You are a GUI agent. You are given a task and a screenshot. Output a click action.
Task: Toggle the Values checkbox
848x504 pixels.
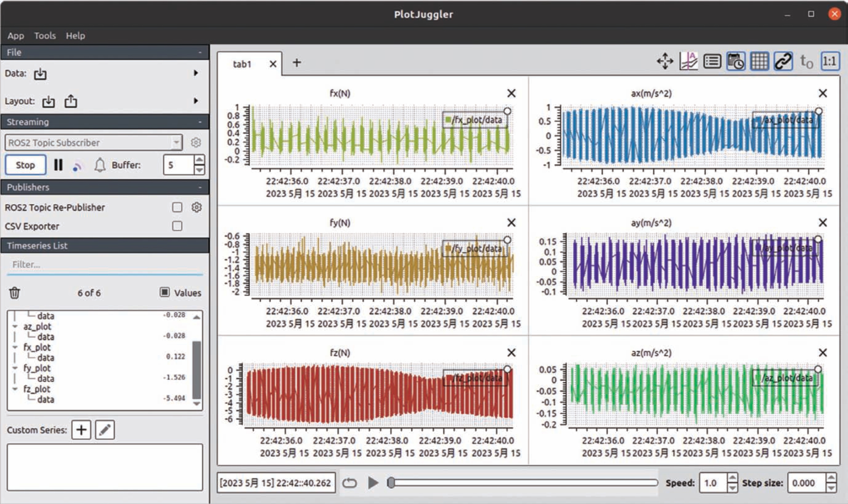click(x=164, y=292)
